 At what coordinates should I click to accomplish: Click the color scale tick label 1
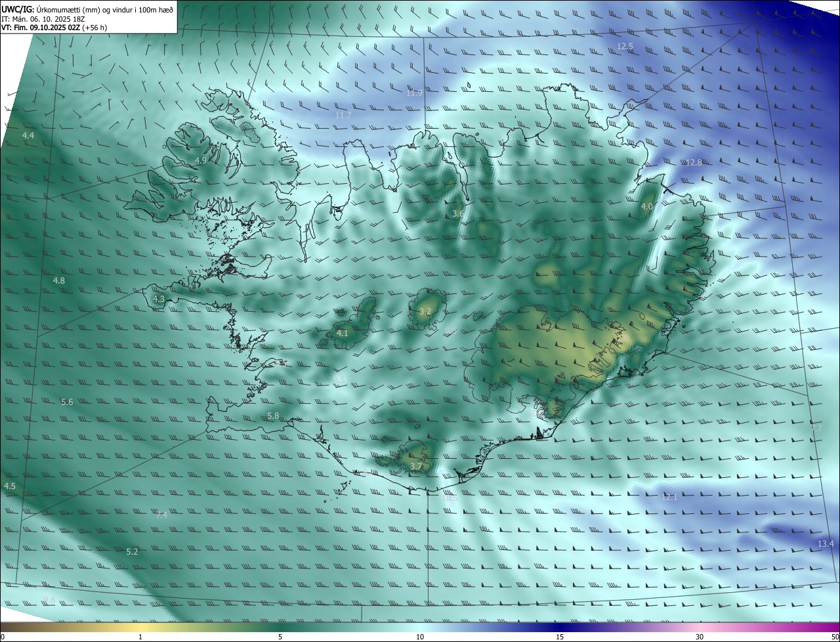coord(140,637)
